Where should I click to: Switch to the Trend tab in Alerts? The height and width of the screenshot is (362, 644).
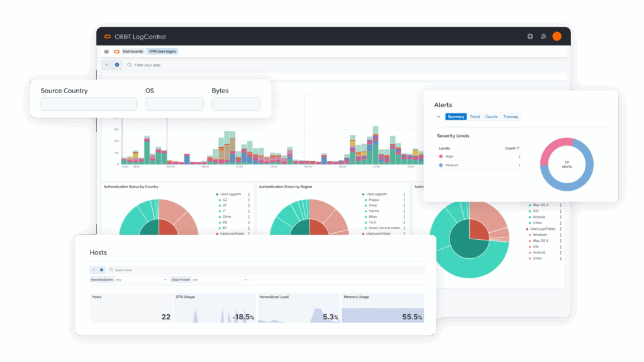pos(474,116)
